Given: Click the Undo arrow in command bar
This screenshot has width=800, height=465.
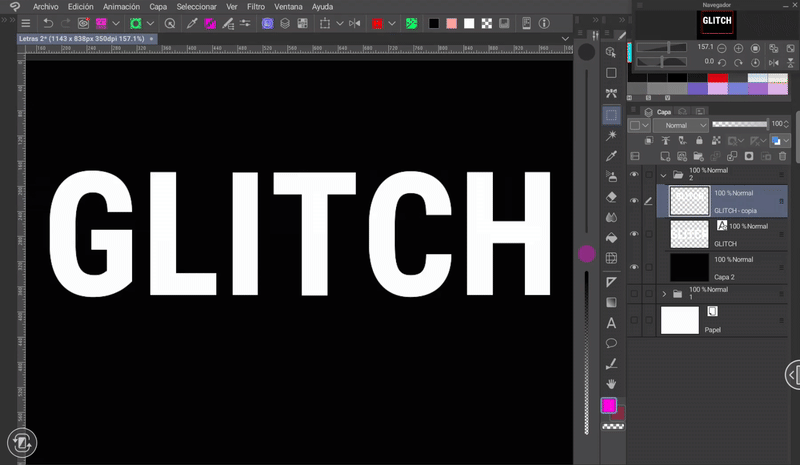Looking at the screenshot, I should point(47,23).
